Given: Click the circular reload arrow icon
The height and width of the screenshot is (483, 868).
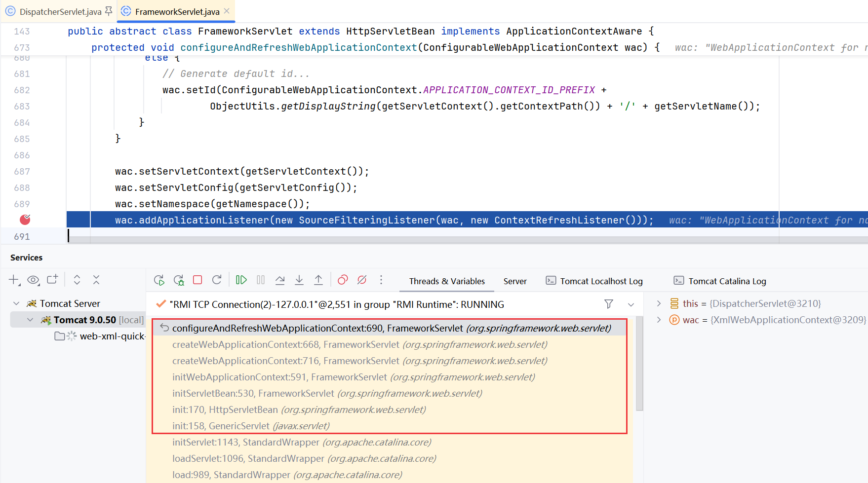Looking at the screenshot, I should point(217,280).
